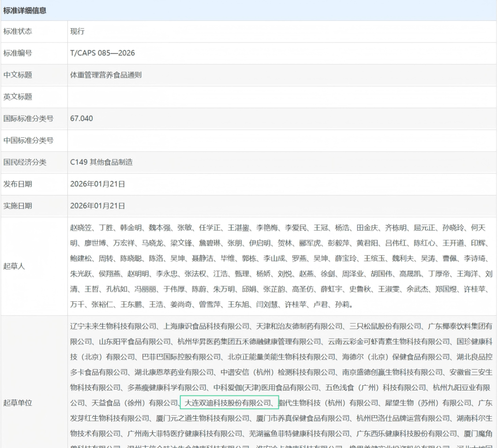Click 五色浅食（广州）科技有限公司

click(375, 388)
